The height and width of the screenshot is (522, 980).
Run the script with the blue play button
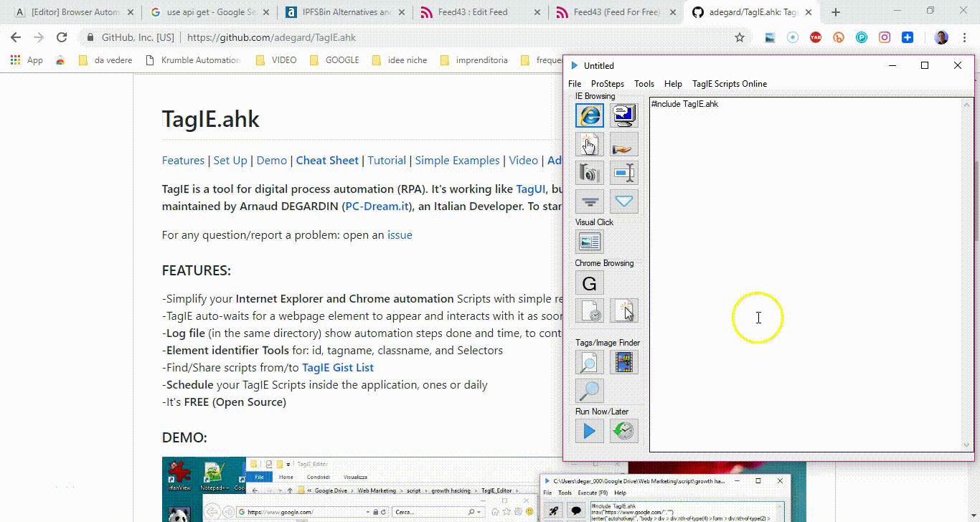[x=590, y=431]
